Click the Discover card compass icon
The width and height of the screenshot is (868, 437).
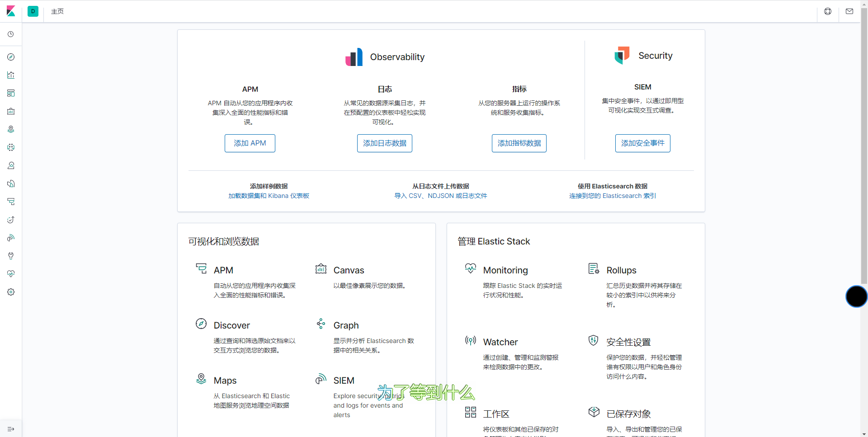(x=201, y=324)
